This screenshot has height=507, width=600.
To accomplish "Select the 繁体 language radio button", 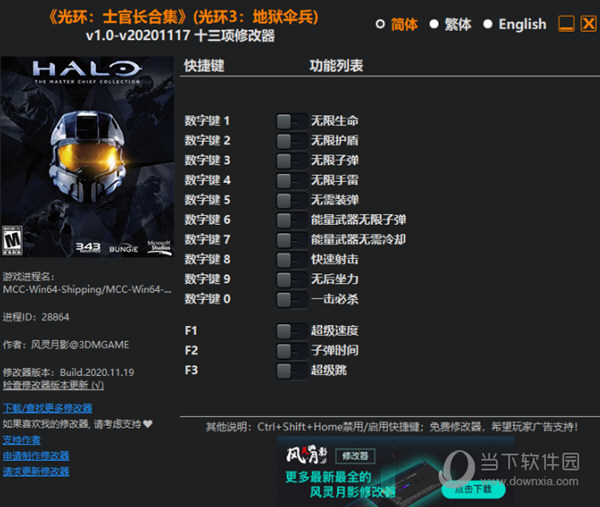I will click(434, 24).
